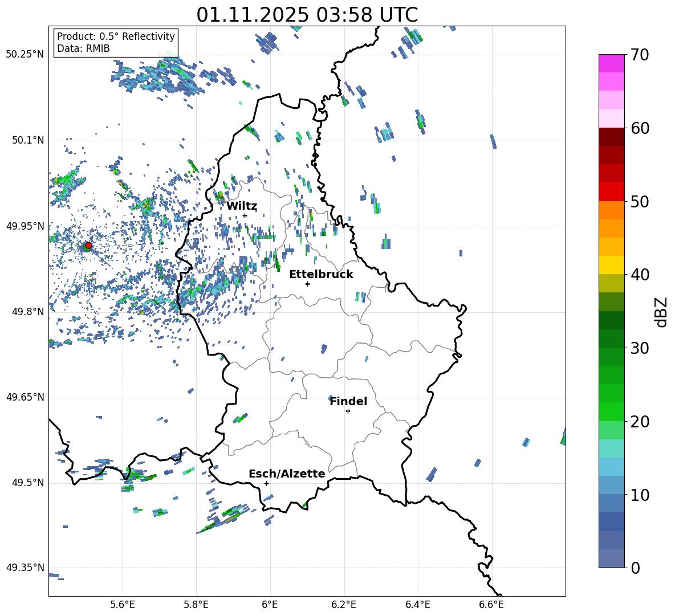Click the Esch/Alzette city label

coord(287,474)
